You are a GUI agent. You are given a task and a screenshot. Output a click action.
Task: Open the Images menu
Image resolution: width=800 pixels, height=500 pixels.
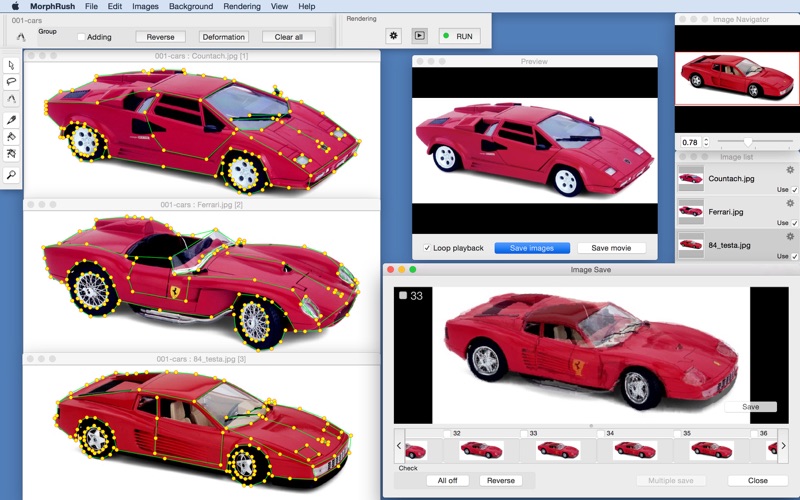pyautogui.click(x=145, y=6)
